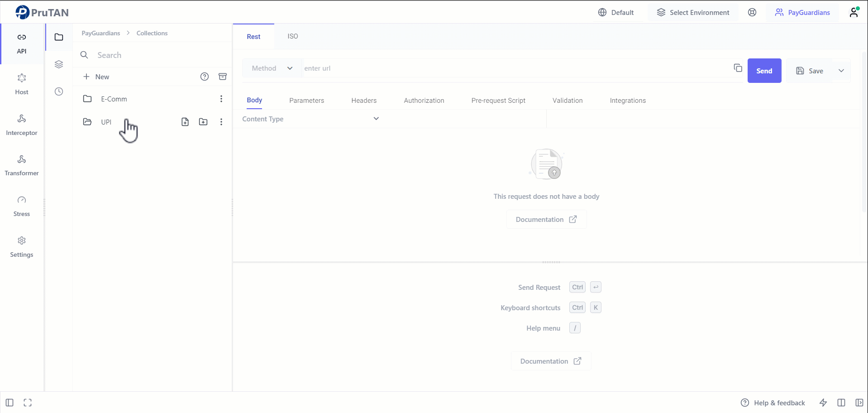Click the Keyboard shortcuts hint
868x413 pixels.
pyautogui.click(x=551, y=307)
